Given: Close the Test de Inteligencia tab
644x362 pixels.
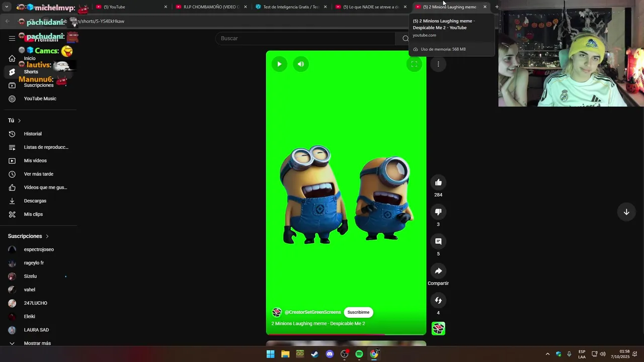Looking at the screenshot, I should 326,7.
